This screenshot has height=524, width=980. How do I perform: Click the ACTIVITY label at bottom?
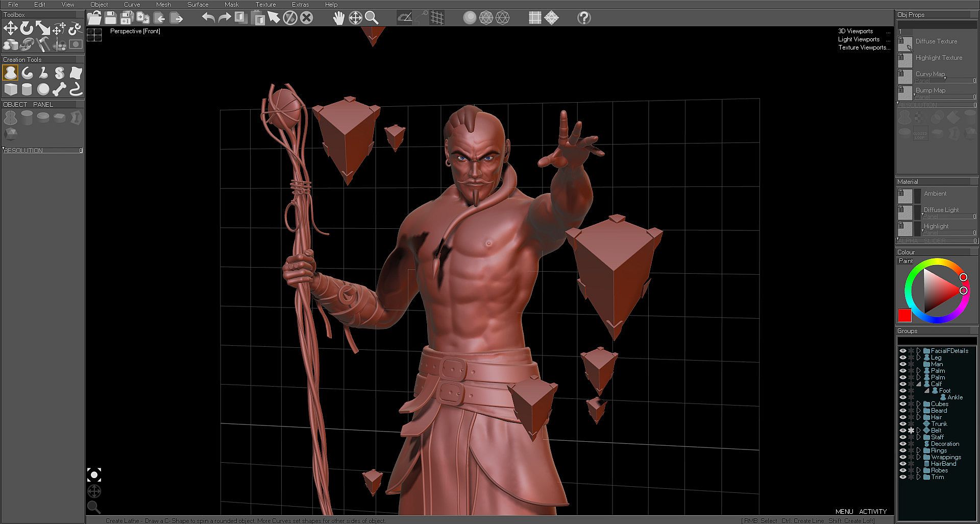[873, 511]
